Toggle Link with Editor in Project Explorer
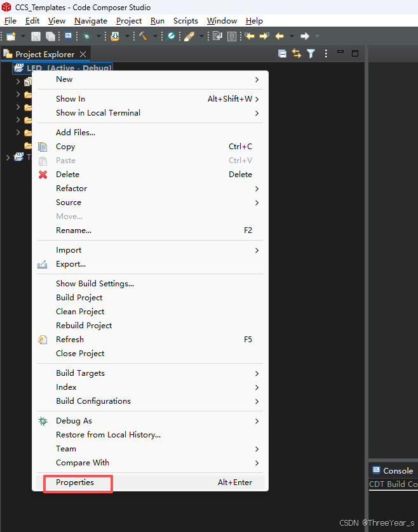Viewport: 418px width, 532px height. click(297, 53)
